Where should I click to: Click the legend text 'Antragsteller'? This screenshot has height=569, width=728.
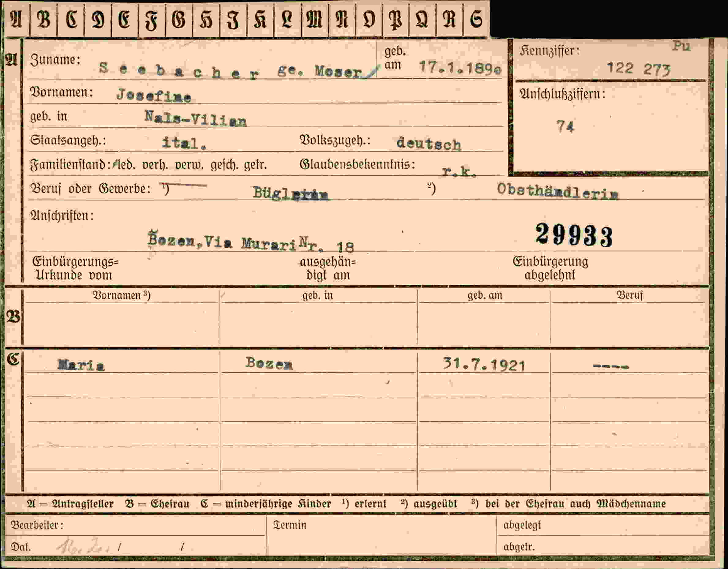(83, 504)
